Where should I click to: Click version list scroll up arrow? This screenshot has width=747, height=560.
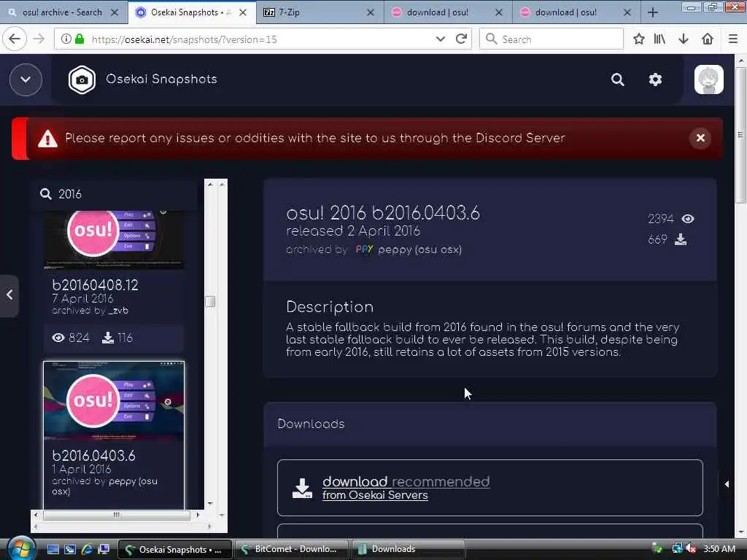210,184
